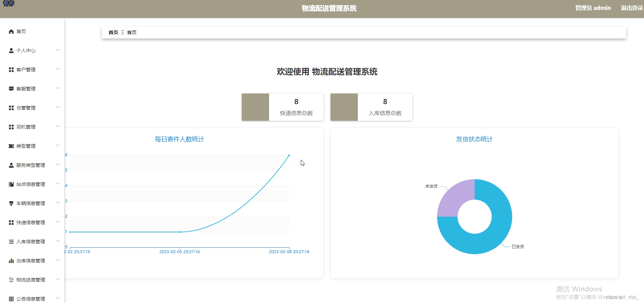Image resolution: width=644 pixels, height=303 pixels.
Task: Click the chat bubble icon for 客服管理
Action: pyautogui.click(x=11, y=89)
